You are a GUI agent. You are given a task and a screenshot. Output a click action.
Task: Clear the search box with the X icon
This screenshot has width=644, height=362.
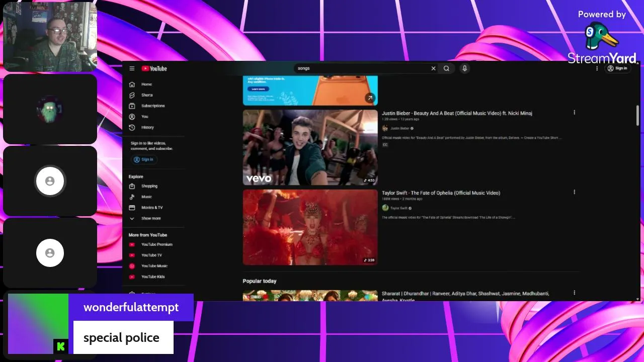click(433, 68)
